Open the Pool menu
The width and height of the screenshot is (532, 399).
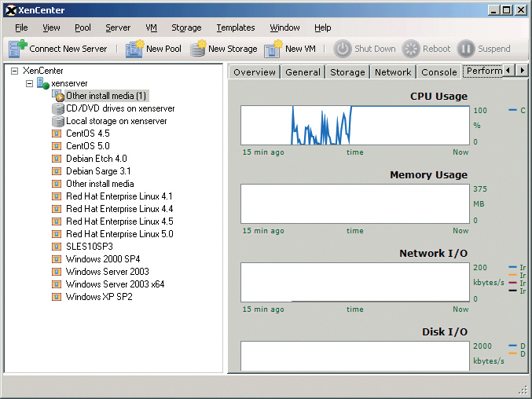(x=83, y=27)
